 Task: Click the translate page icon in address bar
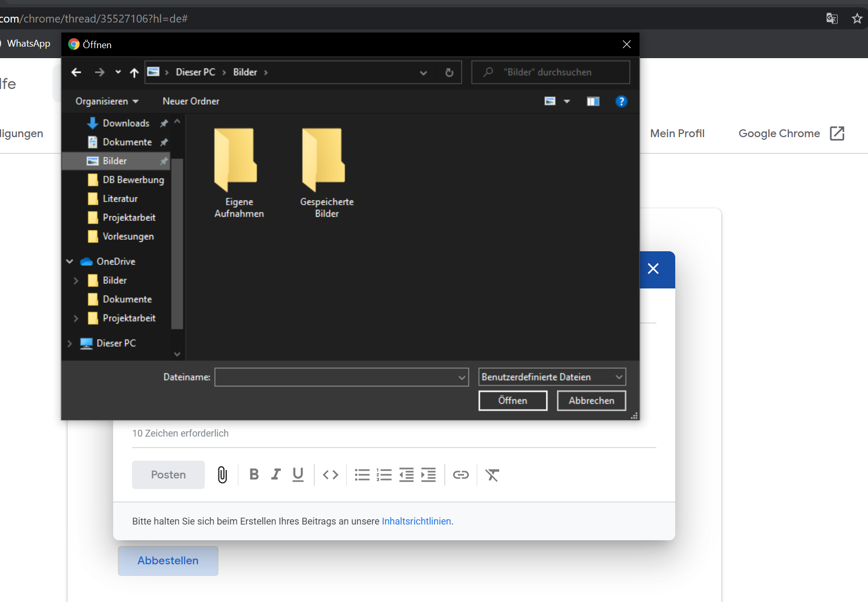[832, 19]
